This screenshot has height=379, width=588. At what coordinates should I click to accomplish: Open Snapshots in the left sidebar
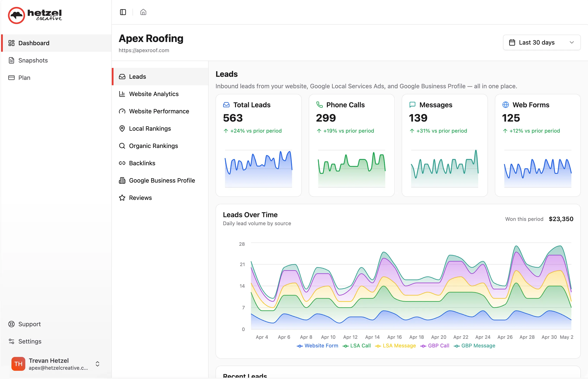56,60
